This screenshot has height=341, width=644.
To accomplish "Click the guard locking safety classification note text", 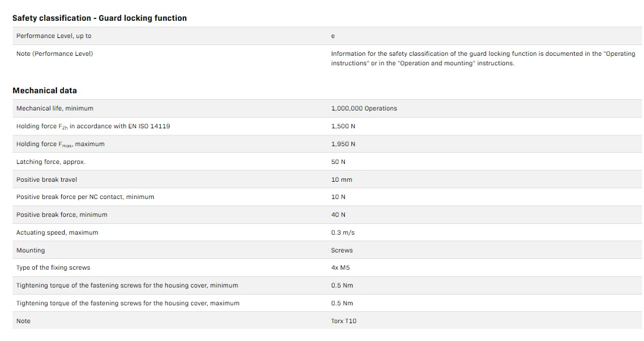I will [x=483, y=58].
